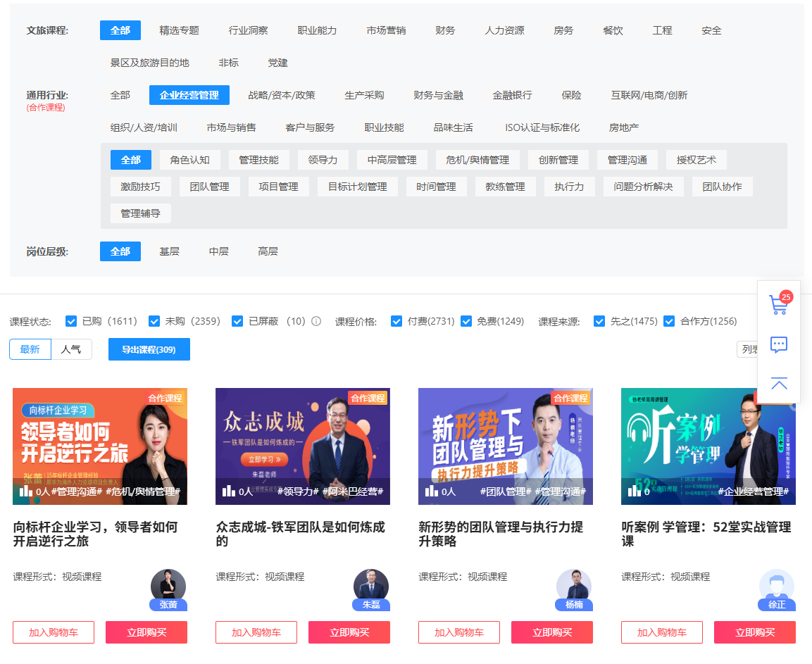Select 中层 job level filter
812x664 pixels.
coord(219,251)
